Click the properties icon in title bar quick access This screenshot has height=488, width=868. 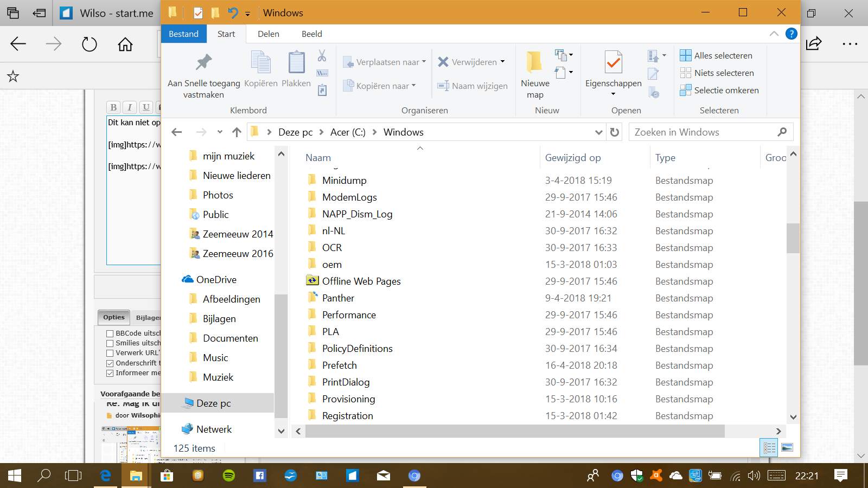click(198, 13)
